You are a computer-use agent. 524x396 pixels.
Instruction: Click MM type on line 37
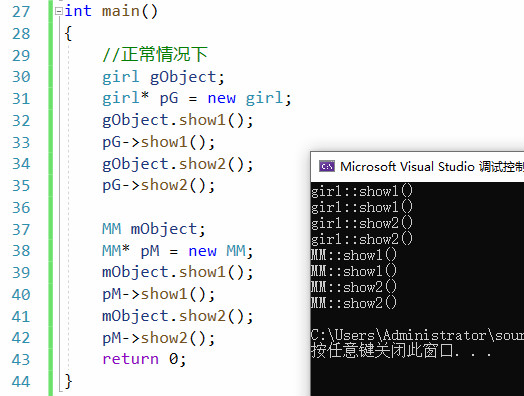112,229
